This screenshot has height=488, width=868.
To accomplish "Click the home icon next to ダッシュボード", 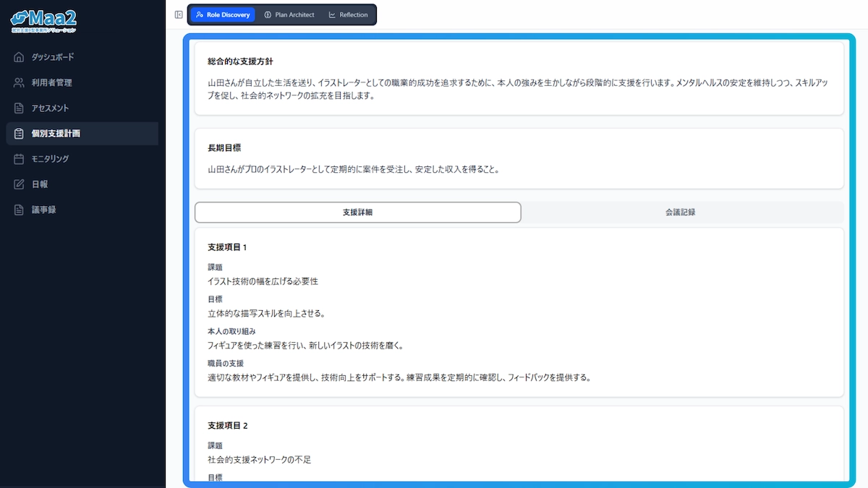I will click(18, 57).
